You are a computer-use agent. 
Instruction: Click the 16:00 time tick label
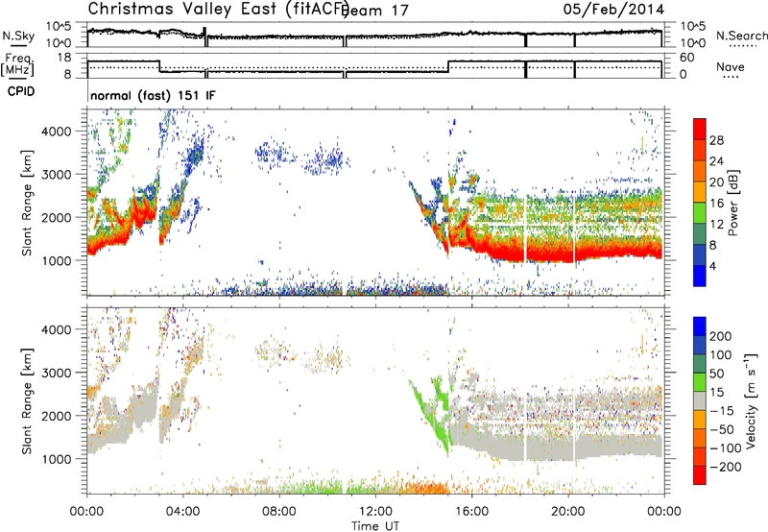point(471,512)
